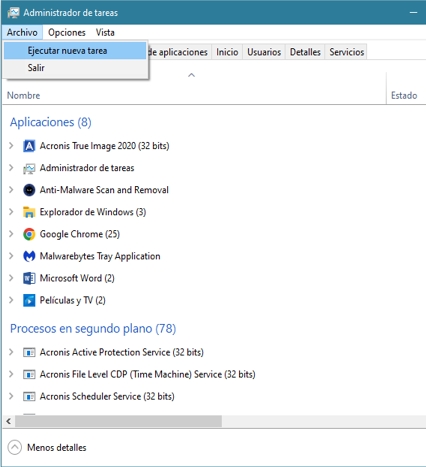Expand Acronis File Level CDP Service row
Viewport: 426px width, 467px height.
point(11,374)
